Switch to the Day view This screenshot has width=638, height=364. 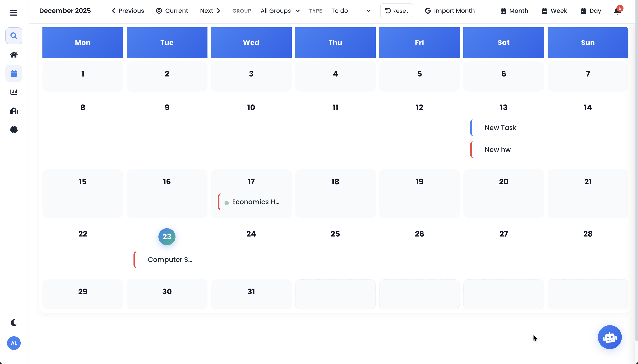point(591,11)
